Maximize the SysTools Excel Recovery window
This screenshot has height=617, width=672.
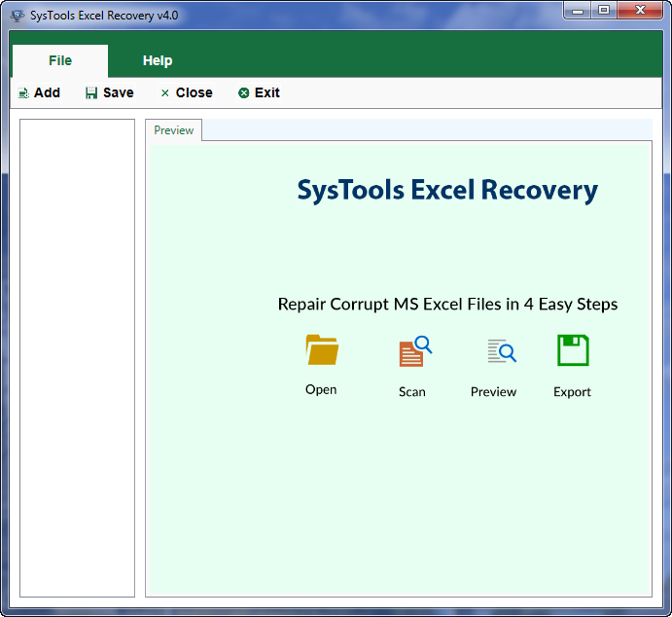604,11
